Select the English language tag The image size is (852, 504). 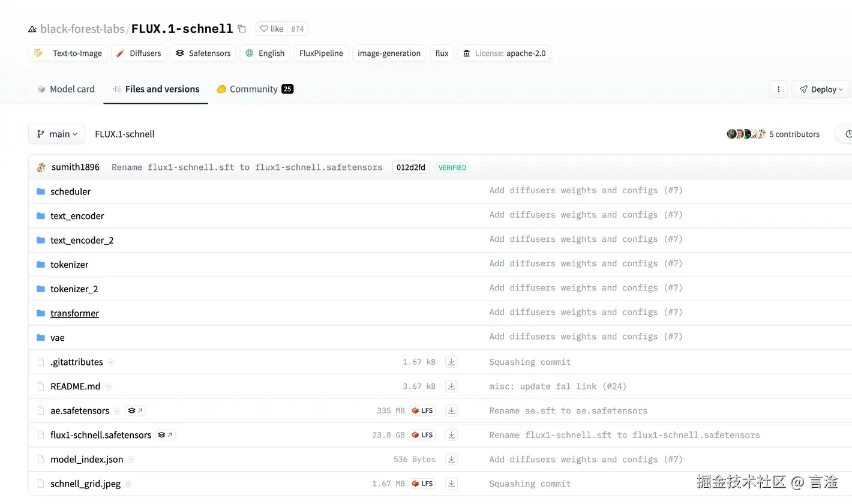pos(265,53)
